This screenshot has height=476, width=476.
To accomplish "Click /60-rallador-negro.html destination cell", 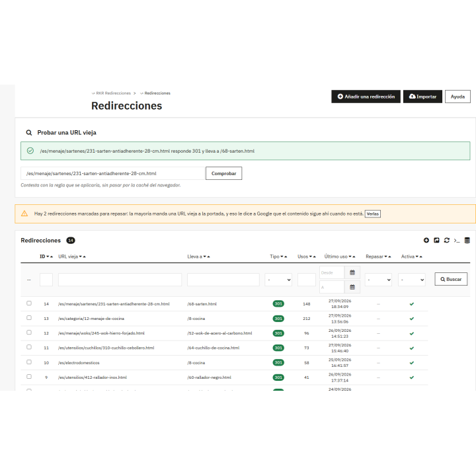I will pos(209,377).
